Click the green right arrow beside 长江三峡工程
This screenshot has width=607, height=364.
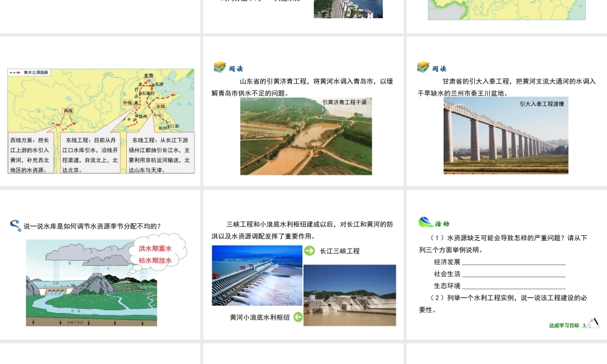click(x=310, y=251)
